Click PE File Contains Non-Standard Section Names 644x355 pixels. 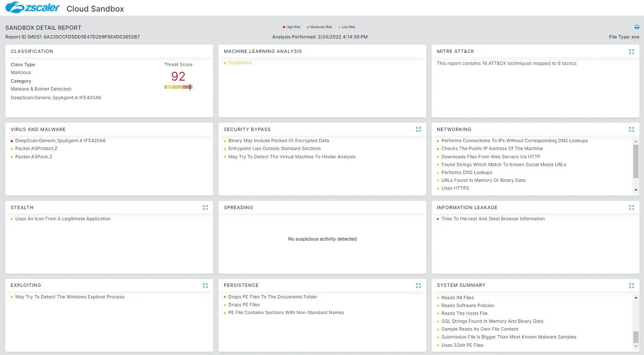(286, 313)
